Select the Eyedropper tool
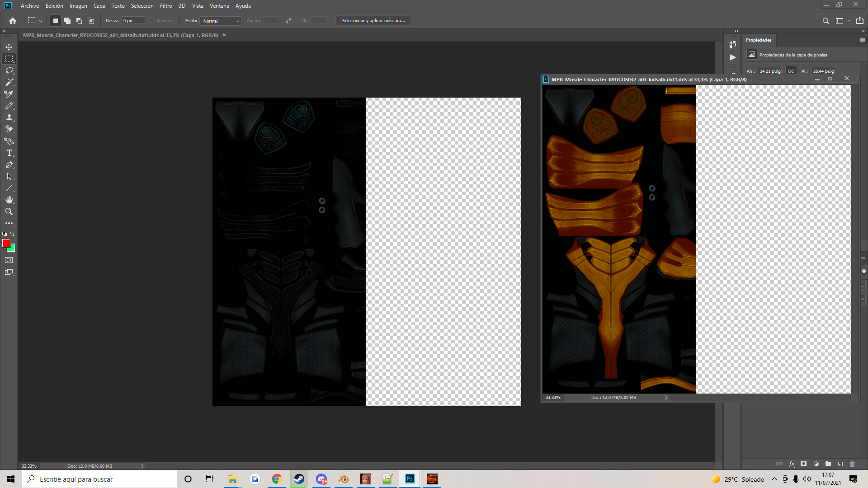 pyautogui.click(x=9, y=94)
